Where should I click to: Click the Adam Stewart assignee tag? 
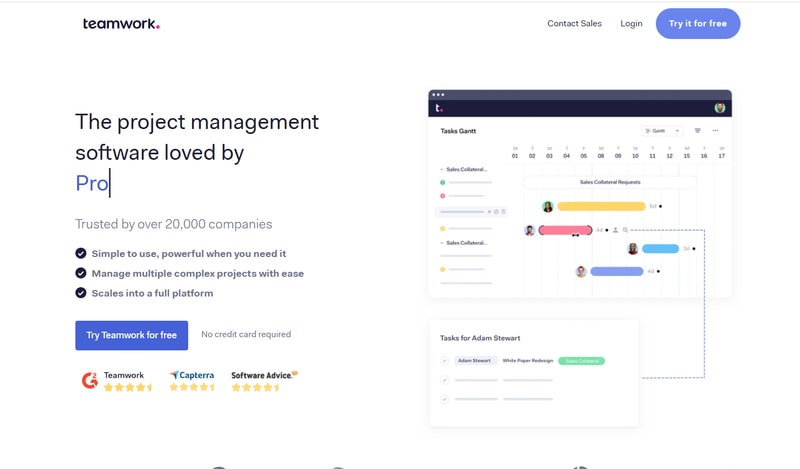click(474, 361)
